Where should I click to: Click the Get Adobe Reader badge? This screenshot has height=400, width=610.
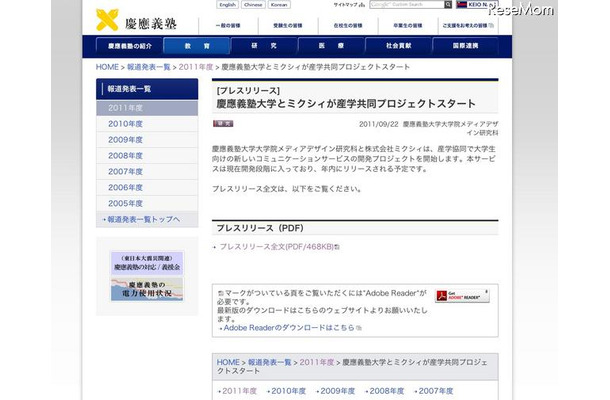click(x=462, y=296)
